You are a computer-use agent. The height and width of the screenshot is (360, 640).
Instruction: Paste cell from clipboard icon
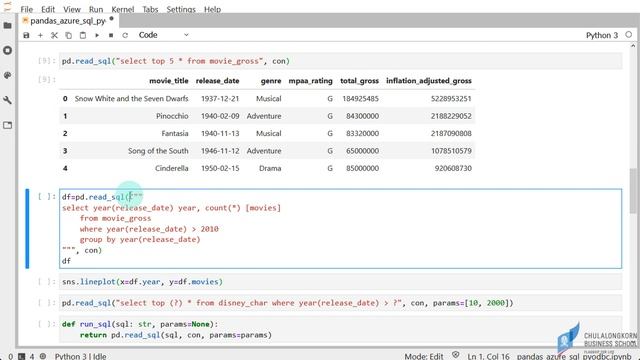(82, 35)
